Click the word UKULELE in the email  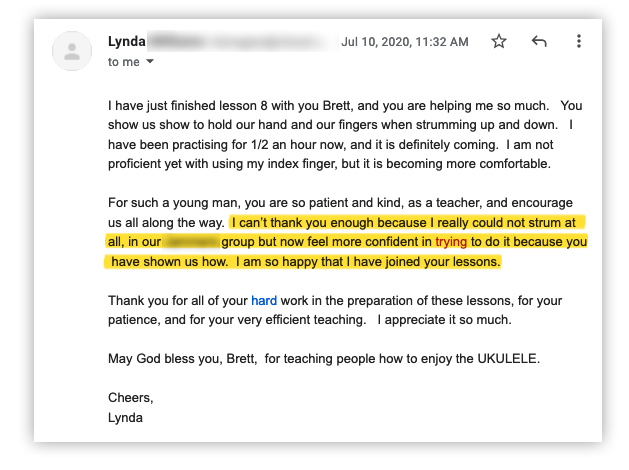coord(507,358)
